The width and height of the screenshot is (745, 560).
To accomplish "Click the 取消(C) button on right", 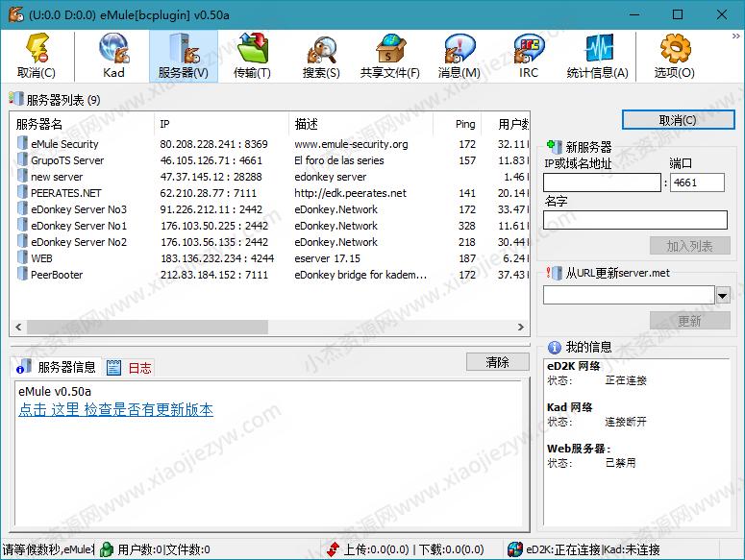I will (x=678, y=120).
